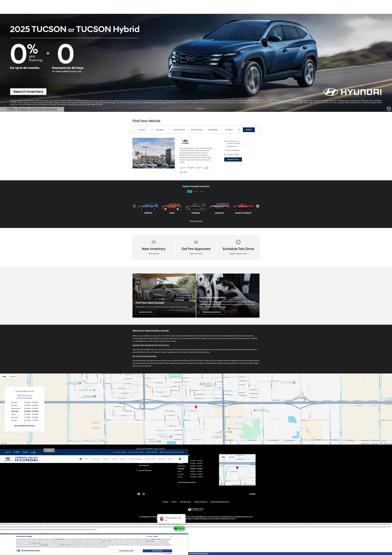Open the user account profile icon
The height and width of the screenshot is (555, 392).
point(180,459)
